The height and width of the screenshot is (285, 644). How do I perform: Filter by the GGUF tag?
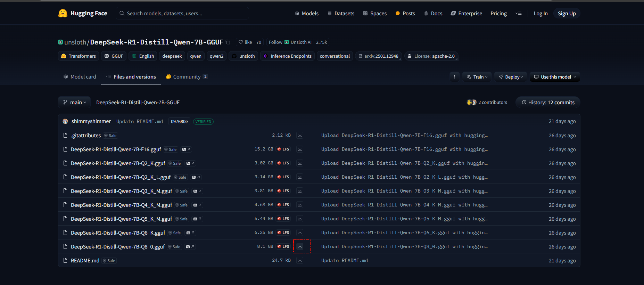(114, 56)
